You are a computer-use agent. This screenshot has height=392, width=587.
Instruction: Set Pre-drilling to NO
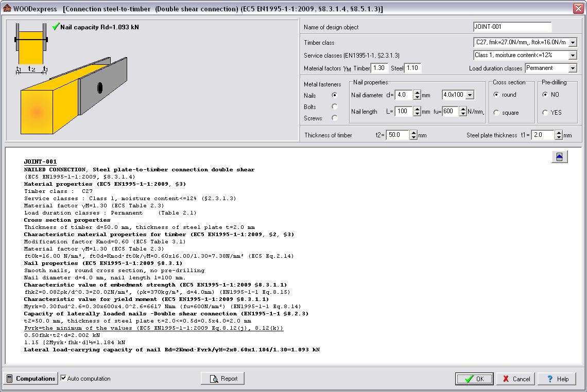(x=545, y=95)
